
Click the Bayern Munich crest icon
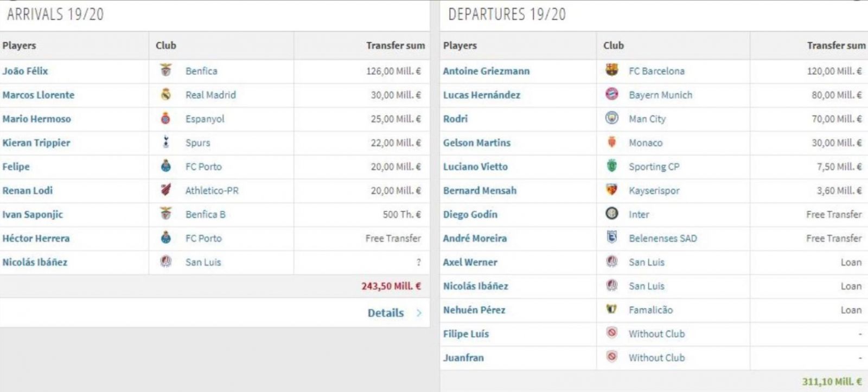coord(611,94)
